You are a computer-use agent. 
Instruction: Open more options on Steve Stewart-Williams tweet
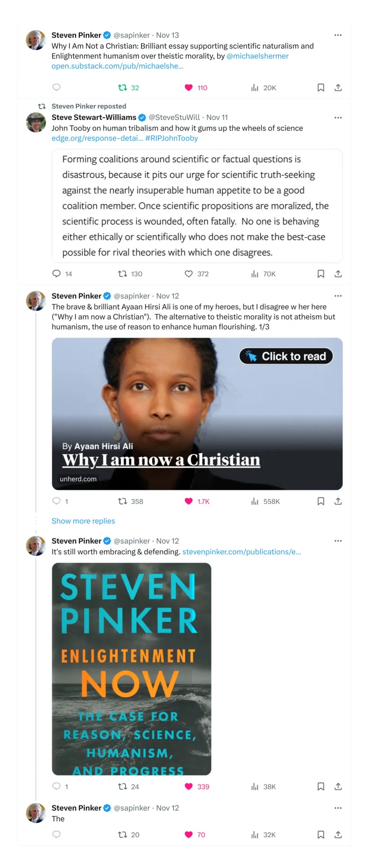pos(338,117)
